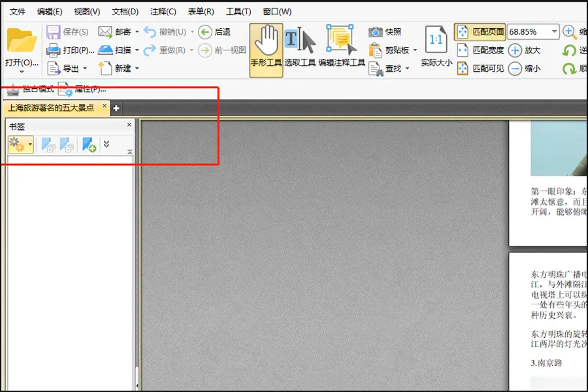Click the 撤销(U) undo icon
Screen dimensions: 588x392
tap(150, 32)
